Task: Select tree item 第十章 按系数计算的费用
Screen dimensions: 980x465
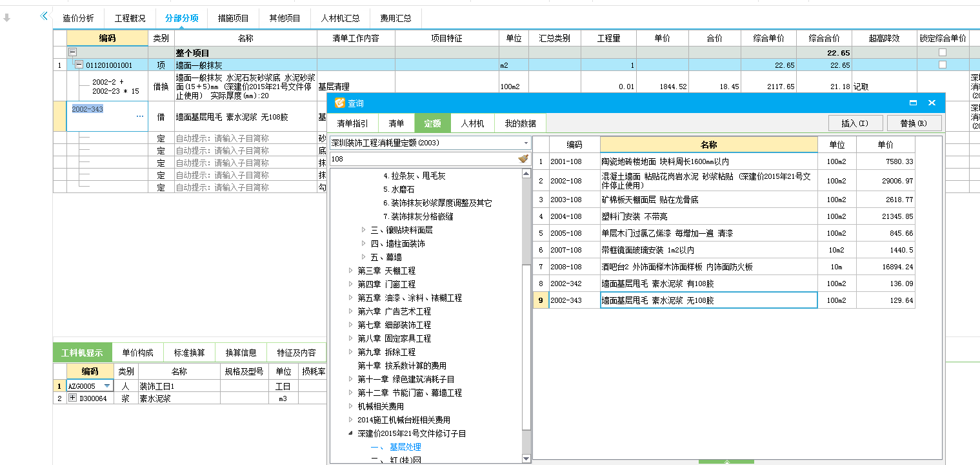Action: coord(402,366)
